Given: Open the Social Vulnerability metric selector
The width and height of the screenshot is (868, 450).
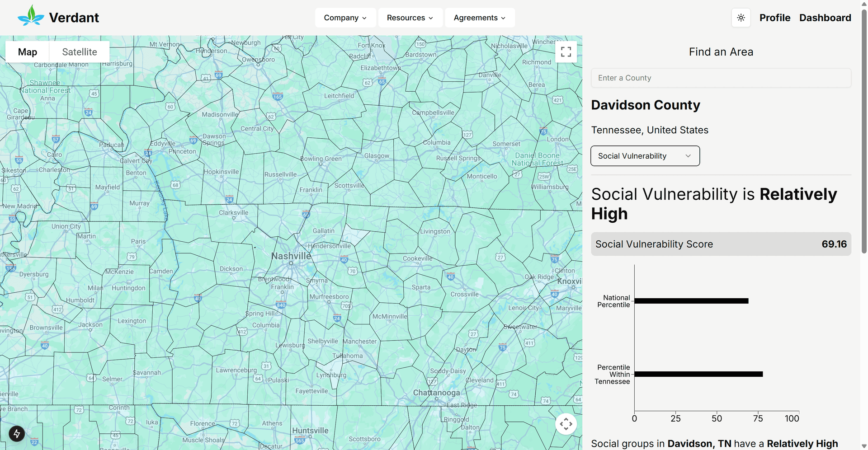Looking at the screenshot, I should (645, 155).
